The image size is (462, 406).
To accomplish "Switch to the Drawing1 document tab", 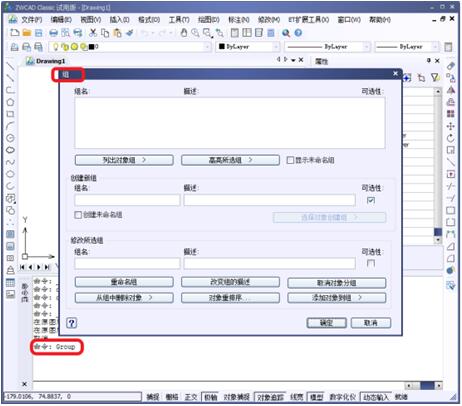I will [46, 61].
